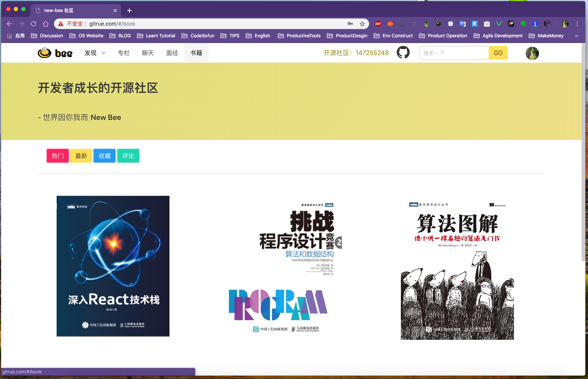Open the Discussion bookmark folder
Screen dimensions: 588x379
(47, 36)
